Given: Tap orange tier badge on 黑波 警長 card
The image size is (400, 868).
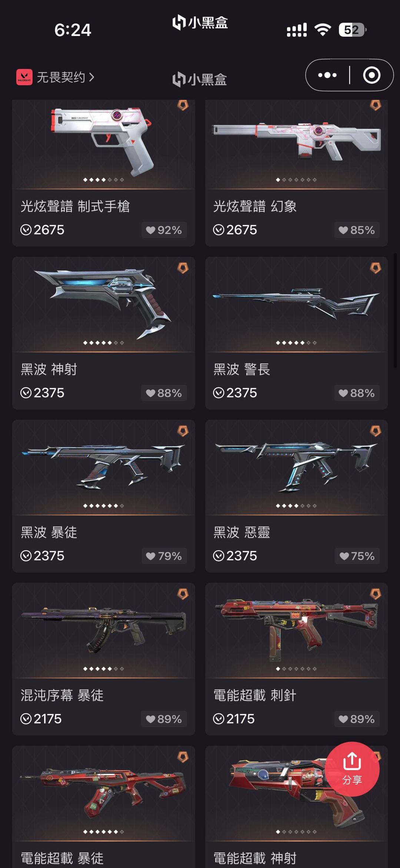Looking at the screenshot, I should pos(376,268).
